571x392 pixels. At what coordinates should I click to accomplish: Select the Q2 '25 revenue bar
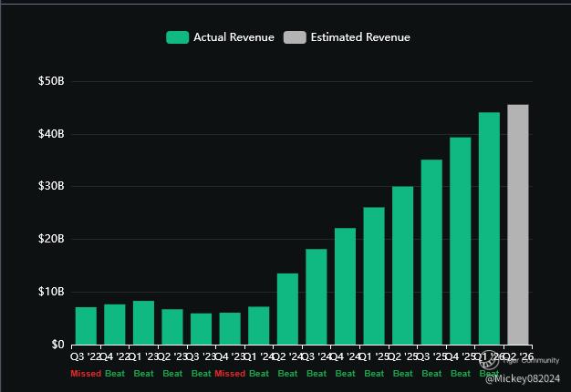(x=402, y=265)
